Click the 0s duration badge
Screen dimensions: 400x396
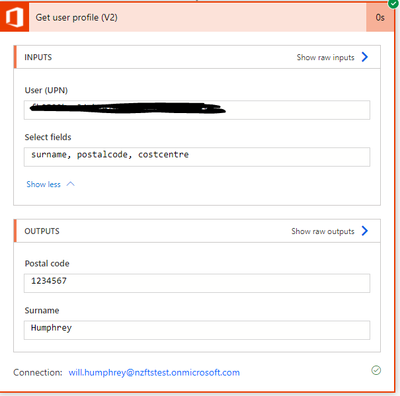(380, 17)
